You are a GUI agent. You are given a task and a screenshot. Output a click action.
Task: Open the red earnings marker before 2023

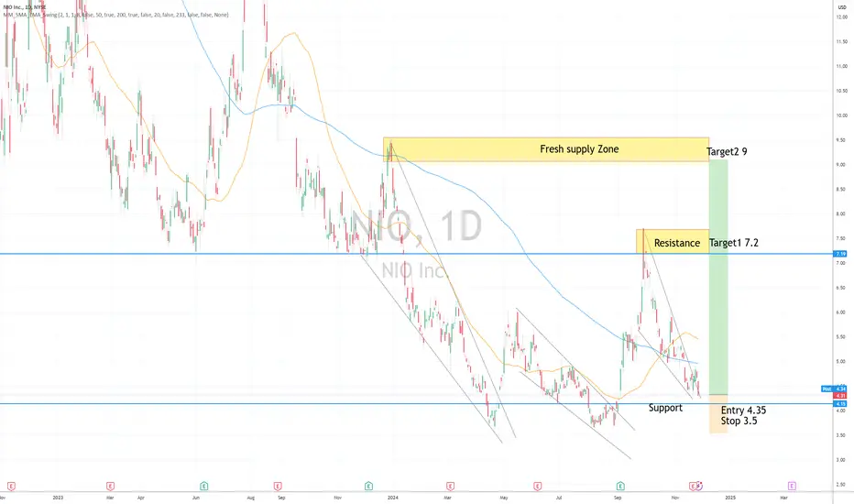(10, 486)
